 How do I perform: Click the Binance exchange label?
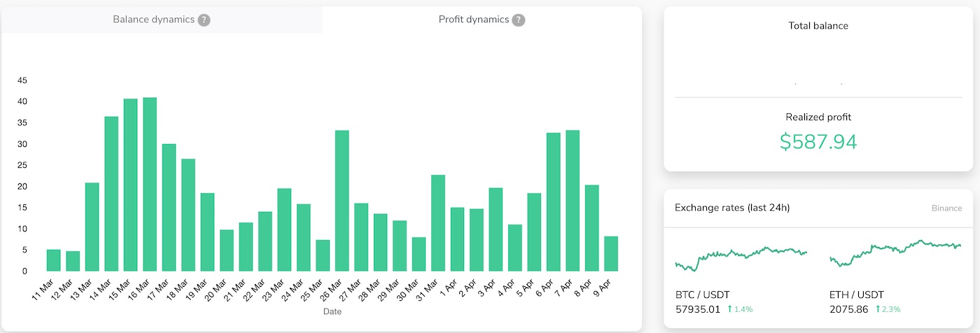[946, 208]
